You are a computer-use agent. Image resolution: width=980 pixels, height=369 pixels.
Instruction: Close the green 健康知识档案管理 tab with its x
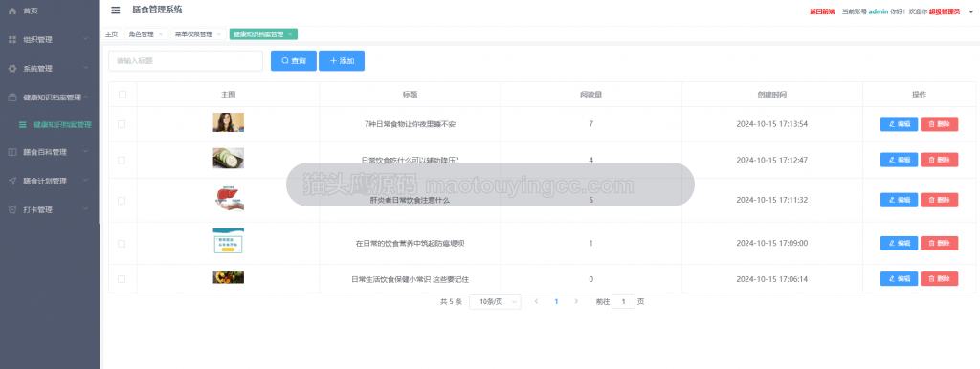[x=289, y=34]
